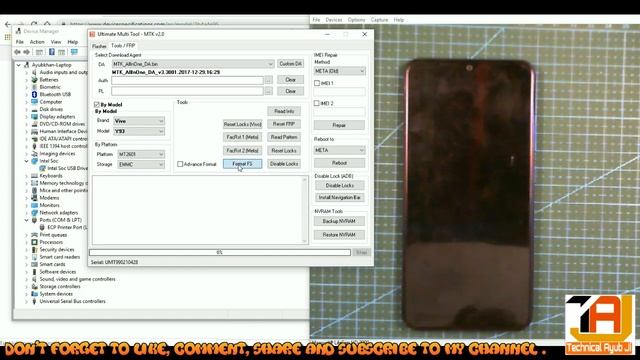Screen dimensions: 640x360
Task: Expand the Disk drives tree node
Action: click(27, 109)
